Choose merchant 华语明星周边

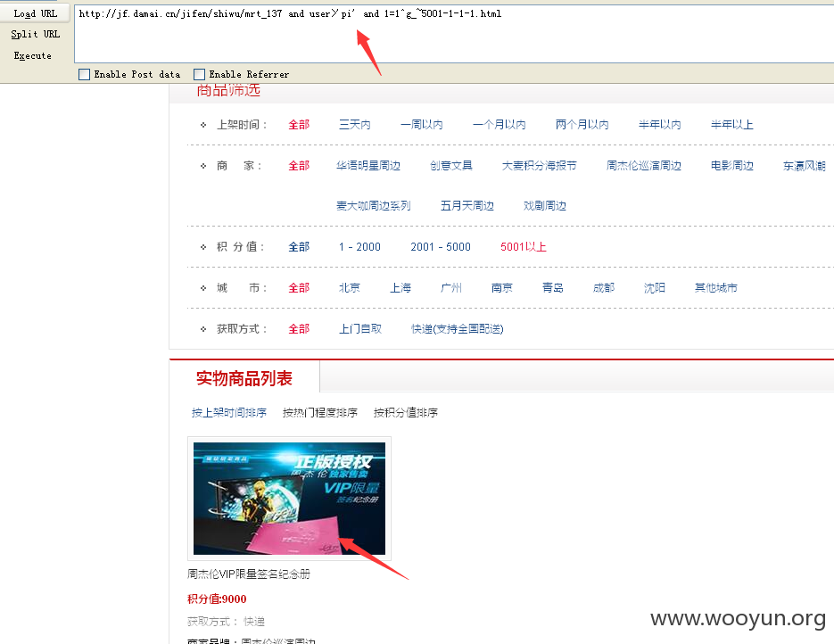click(x=368, y=165)
